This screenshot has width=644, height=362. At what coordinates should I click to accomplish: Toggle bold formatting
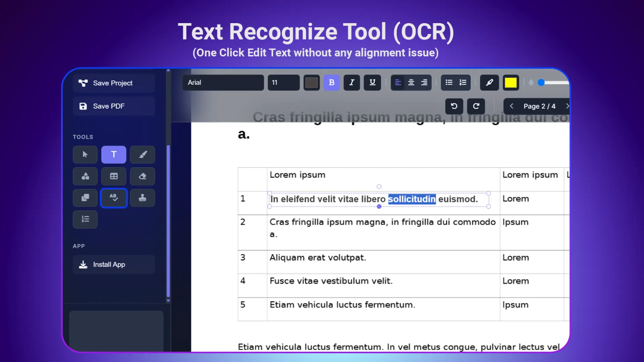pos(332,82)
